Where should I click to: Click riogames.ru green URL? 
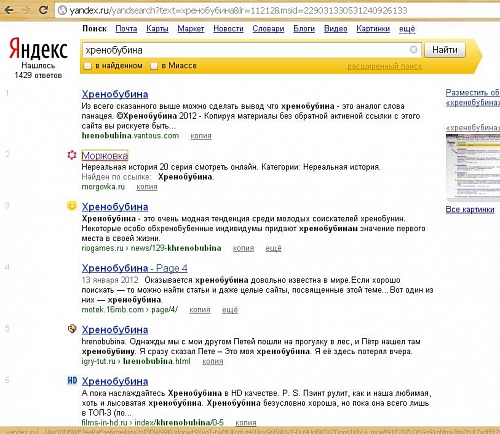coord(151,248)
